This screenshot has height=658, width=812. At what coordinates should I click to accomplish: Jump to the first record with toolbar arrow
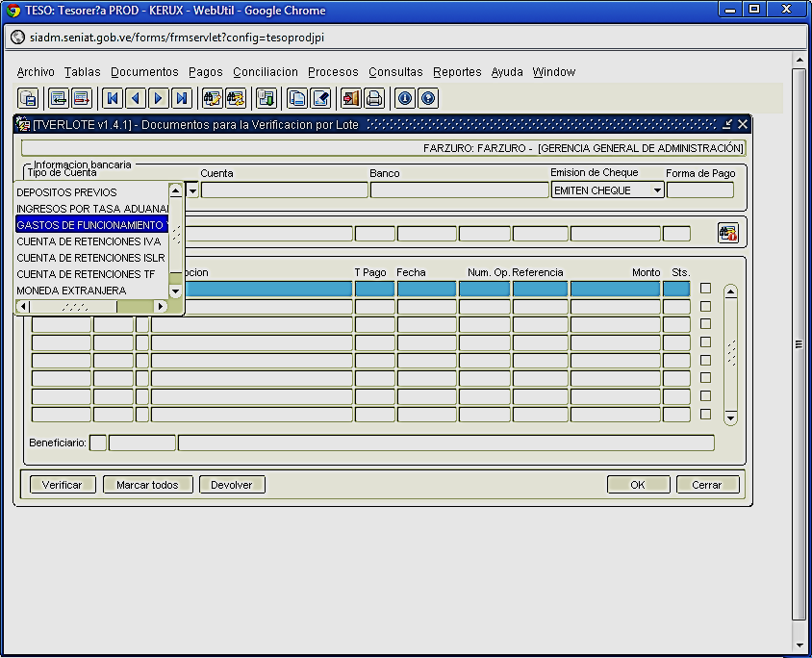click(113, 98)
